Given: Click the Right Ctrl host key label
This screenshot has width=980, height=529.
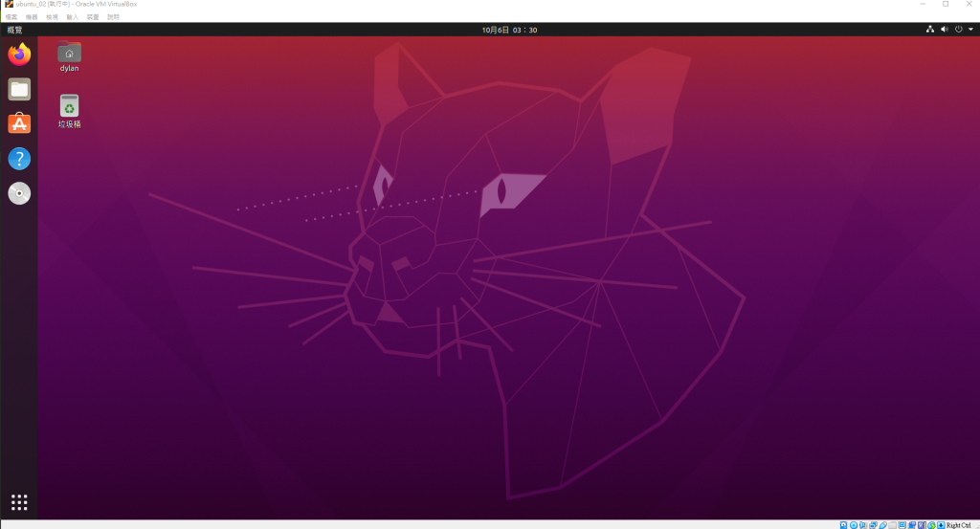Looking at the screenshot, I should [959, 525].
